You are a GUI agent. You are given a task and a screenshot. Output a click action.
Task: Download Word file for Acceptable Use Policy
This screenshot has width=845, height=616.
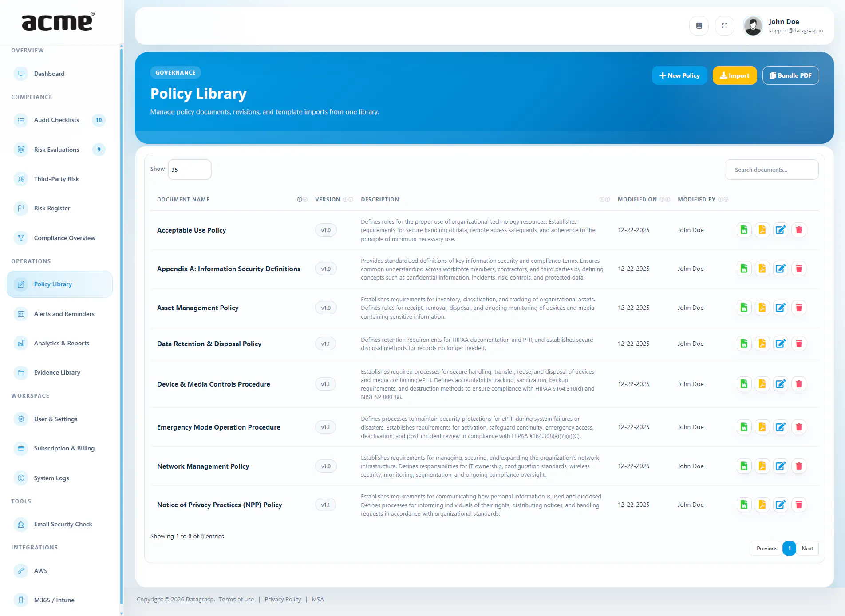point(744,230)
